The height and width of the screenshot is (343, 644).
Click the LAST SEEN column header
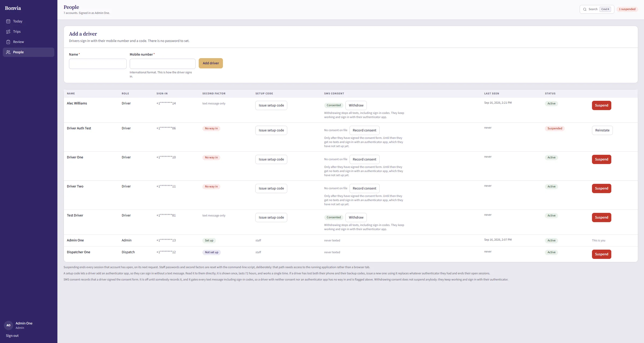tap(491, 94)
